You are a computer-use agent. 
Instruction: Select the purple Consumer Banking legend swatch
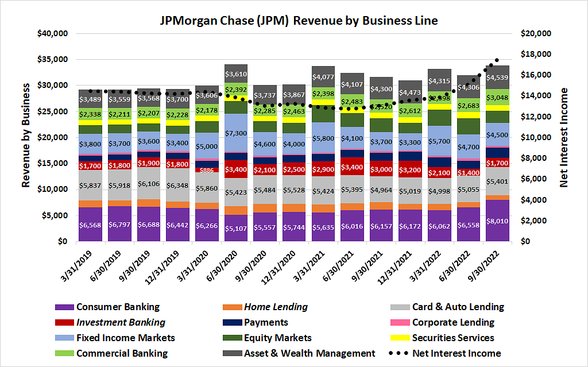tap(65, 307)
